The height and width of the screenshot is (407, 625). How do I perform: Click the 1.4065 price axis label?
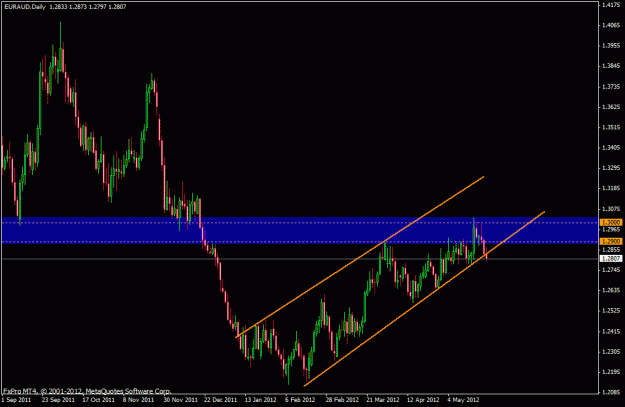(x=611, y=25)
